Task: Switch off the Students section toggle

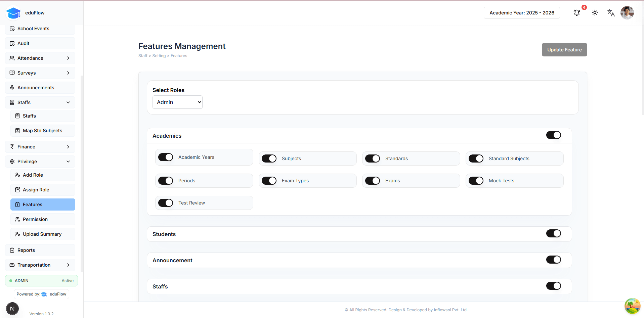Action: click(553, 233)
